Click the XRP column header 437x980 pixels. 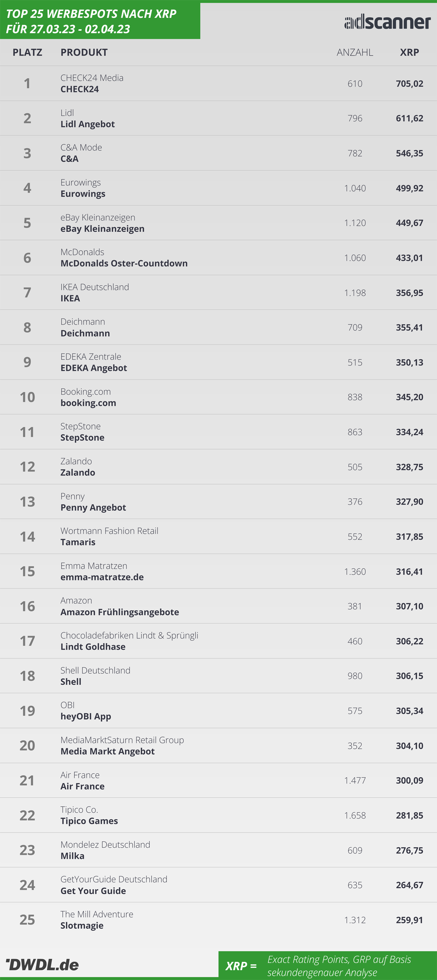pyautogui.click(x=409, y=52)
